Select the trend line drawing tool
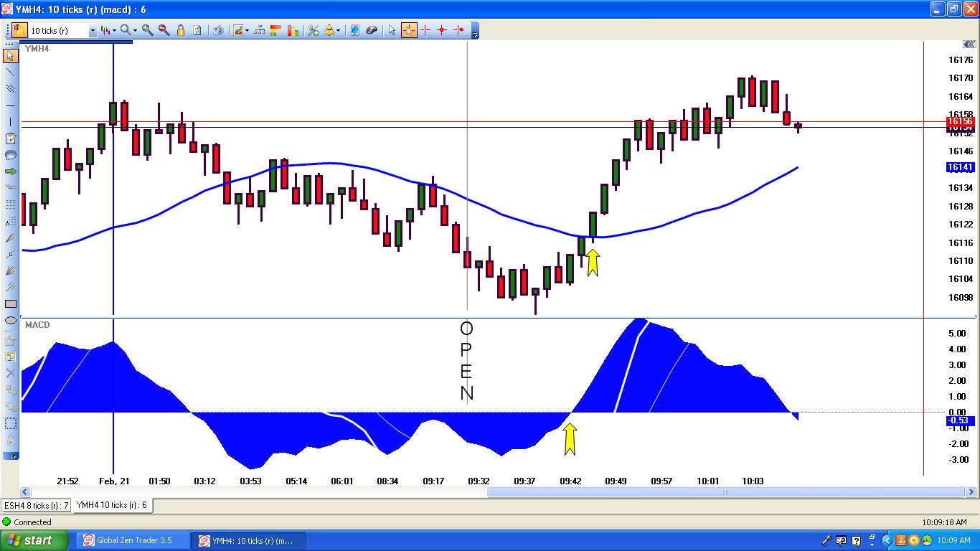The height and width of the screenshot is (551, 980). 10,72
